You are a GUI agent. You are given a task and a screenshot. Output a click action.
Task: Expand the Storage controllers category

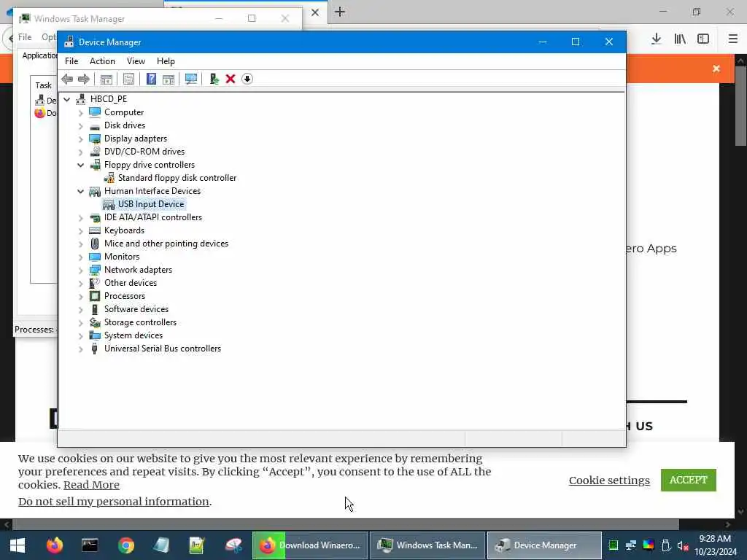click(x=80, y=323)
